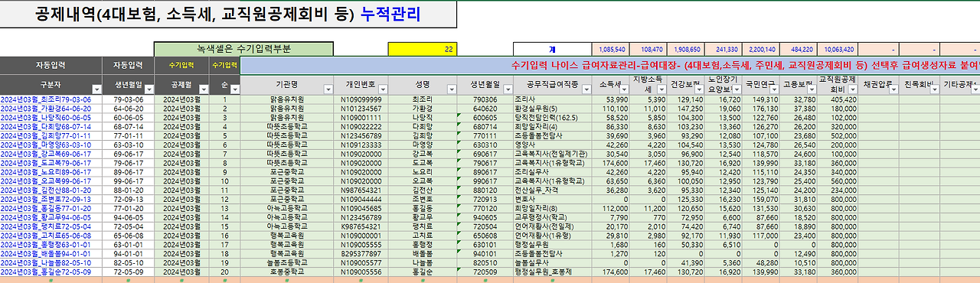Screen dimensions: 980x283
Task: Open the 친목회비 column filter dropdown
Action: coord(934,89)
